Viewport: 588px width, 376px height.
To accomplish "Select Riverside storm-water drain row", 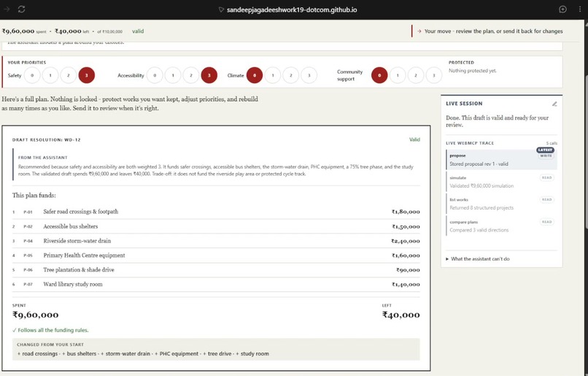I will 216,241.
